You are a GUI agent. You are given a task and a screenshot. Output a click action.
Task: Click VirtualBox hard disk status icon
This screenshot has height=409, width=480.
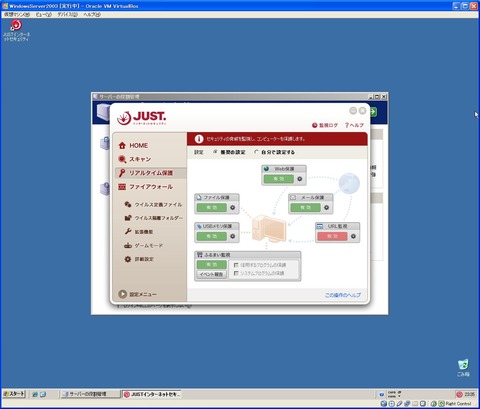click(x=384, y=404)
